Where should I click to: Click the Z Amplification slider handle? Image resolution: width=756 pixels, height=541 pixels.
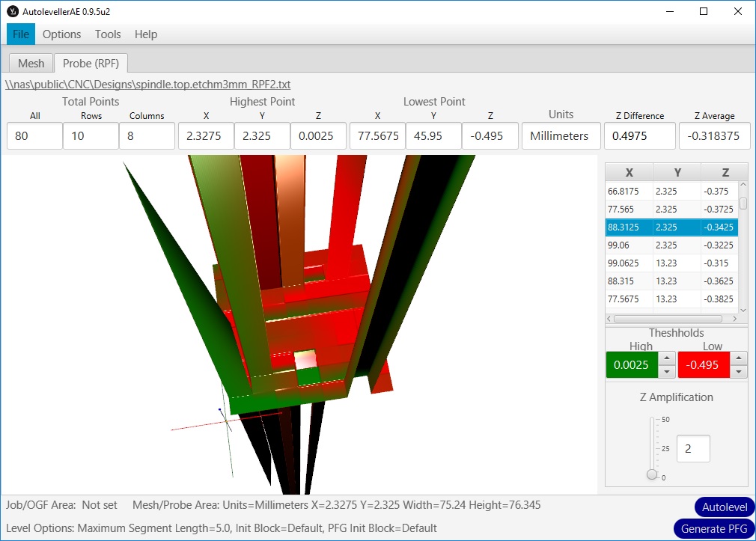[x=652, y=474]
